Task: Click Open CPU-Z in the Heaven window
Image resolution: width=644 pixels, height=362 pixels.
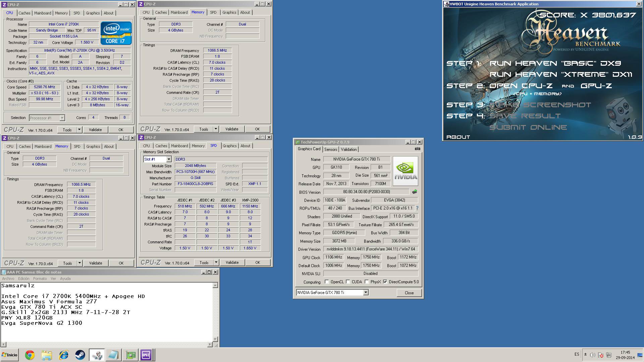Action: coord(521,86)
